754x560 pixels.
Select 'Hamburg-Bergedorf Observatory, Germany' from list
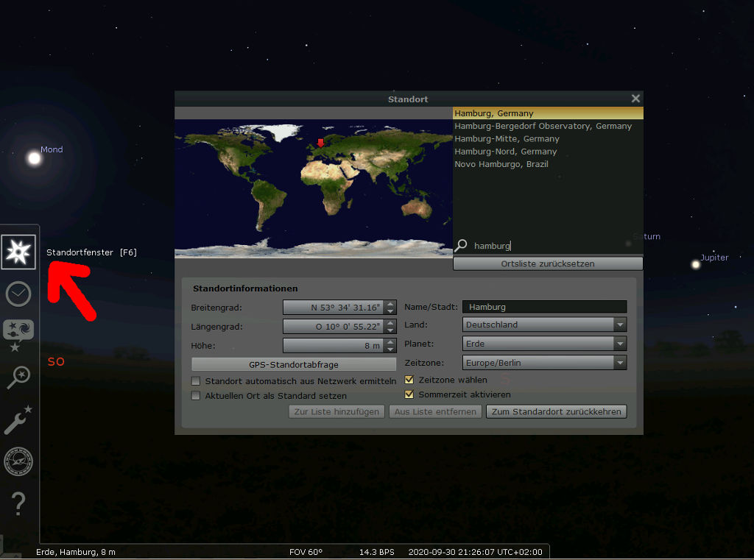click(x=543, y=127)
